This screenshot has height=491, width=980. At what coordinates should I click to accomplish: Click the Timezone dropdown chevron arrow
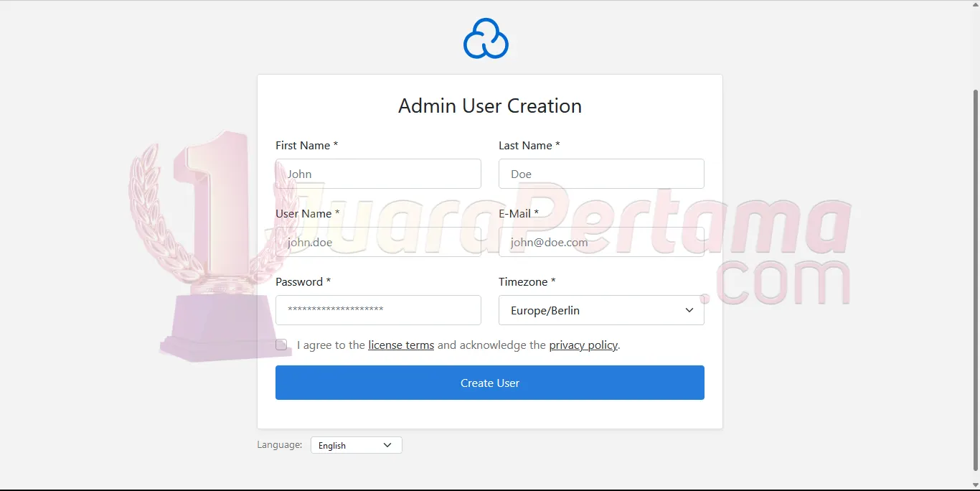(x=689, y=310)
